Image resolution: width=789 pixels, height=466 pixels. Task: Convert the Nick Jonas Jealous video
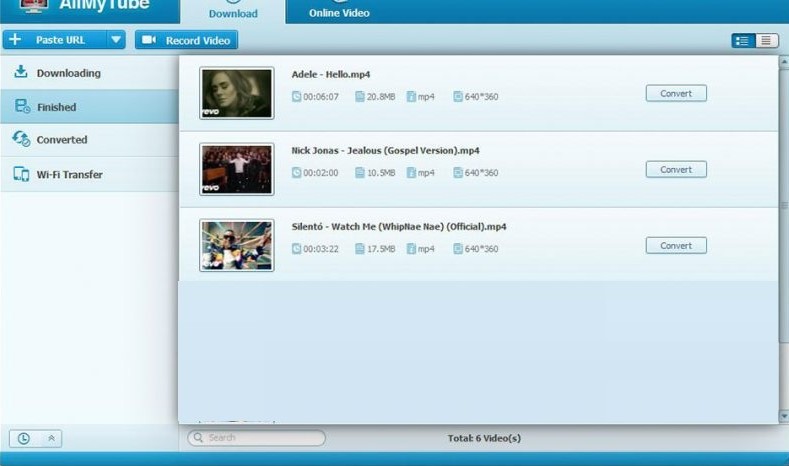(676, 170)
